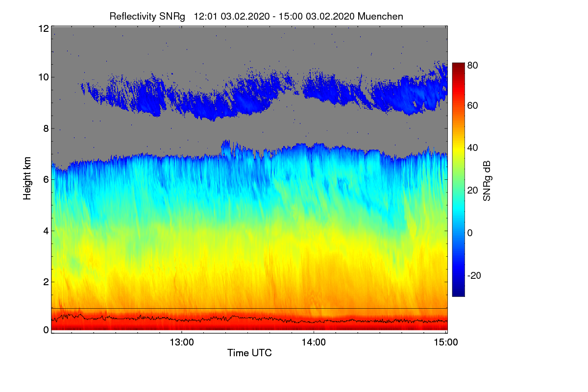Click the SNRg color scale bar
This screenshot has height=392, width=588.
pos(458,179)
